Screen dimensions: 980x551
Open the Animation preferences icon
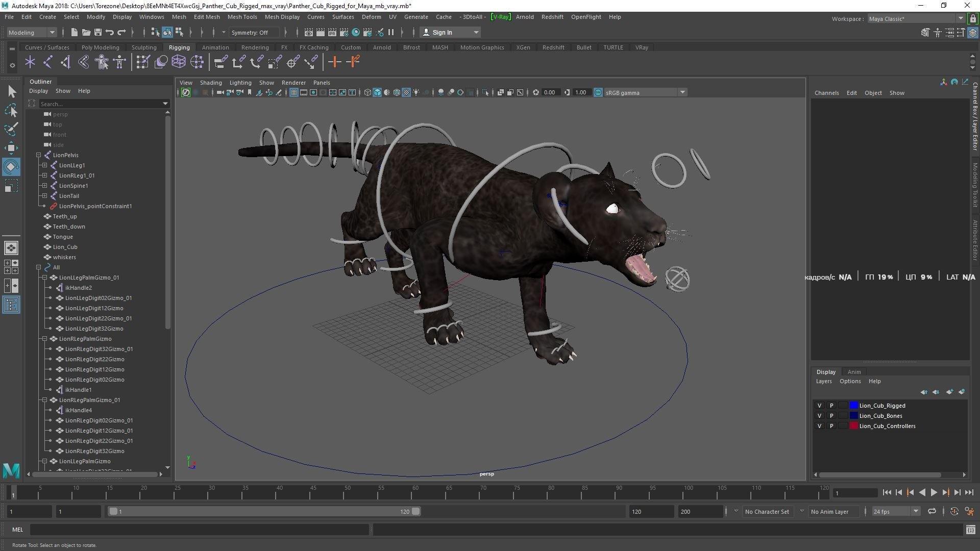tap(969, 511)
